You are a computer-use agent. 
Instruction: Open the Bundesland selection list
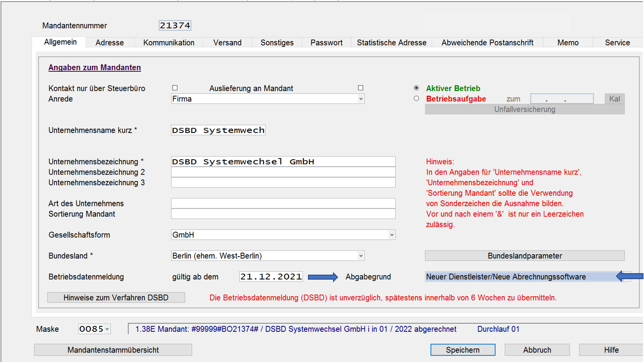coord(360,256)
